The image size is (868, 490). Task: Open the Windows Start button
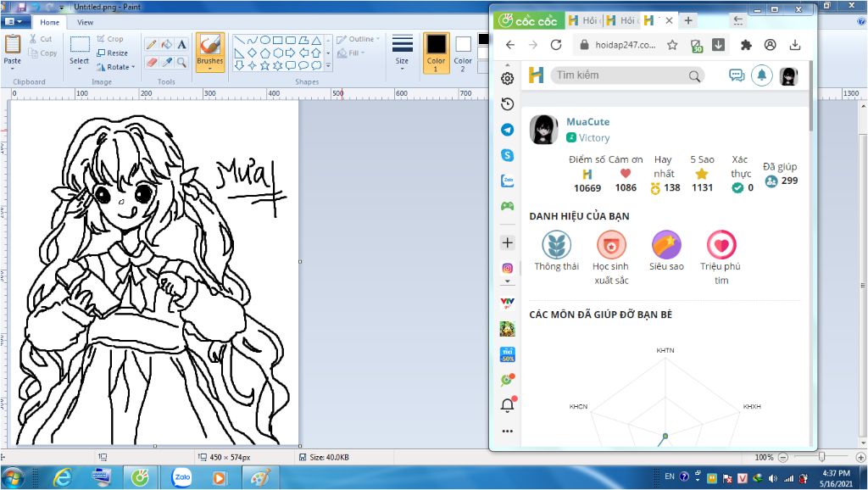13,477
